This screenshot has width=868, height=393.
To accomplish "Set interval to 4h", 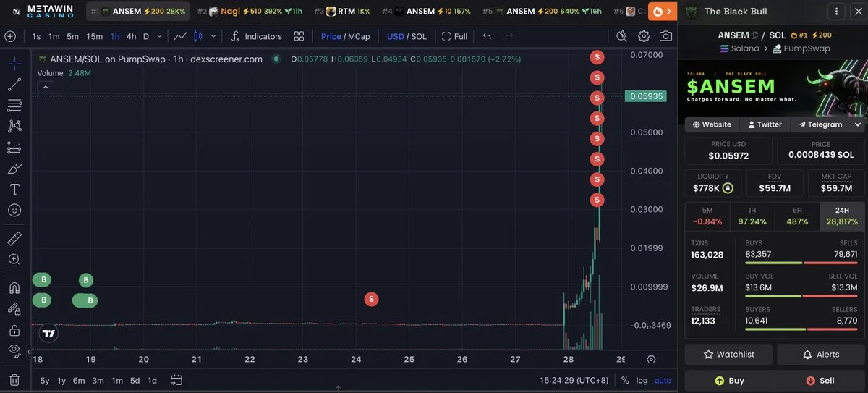I will [131, 36].
